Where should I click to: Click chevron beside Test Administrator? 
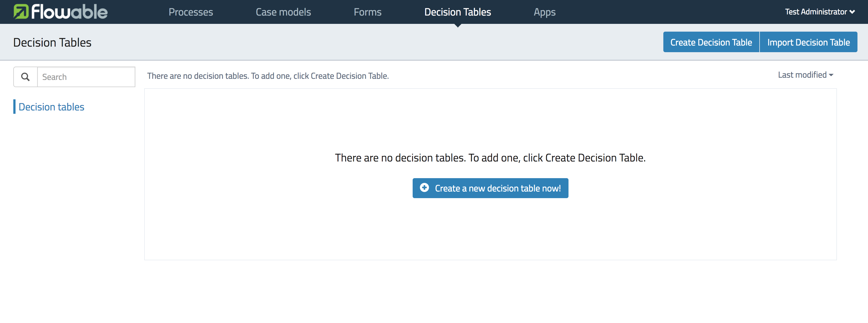pos(852,12)
